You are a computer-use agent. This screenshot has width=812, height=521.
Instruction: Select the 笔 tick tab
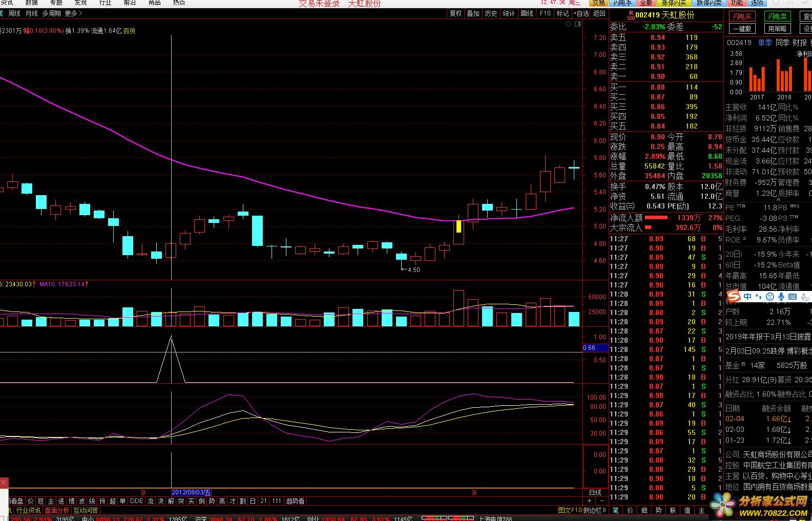click(615, 510)
